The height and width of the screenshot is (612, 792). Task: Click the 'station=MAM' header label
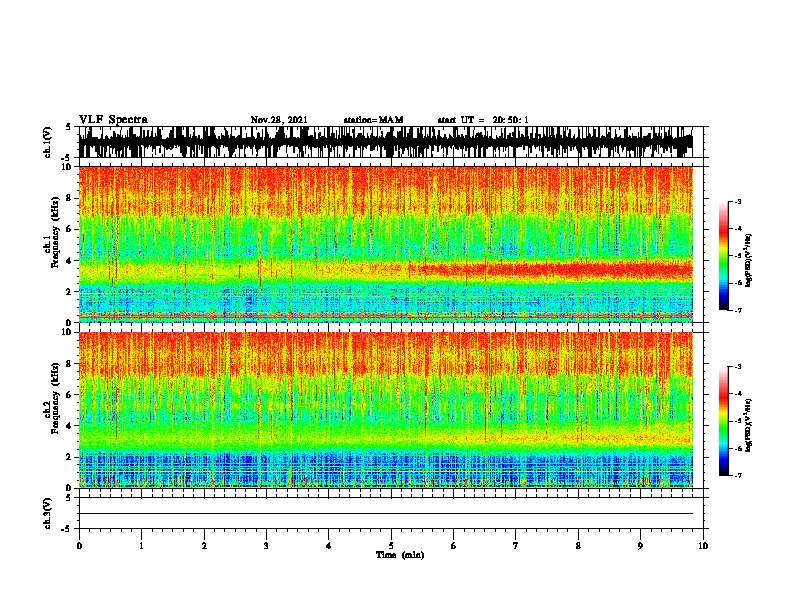[x=373, y=120]
